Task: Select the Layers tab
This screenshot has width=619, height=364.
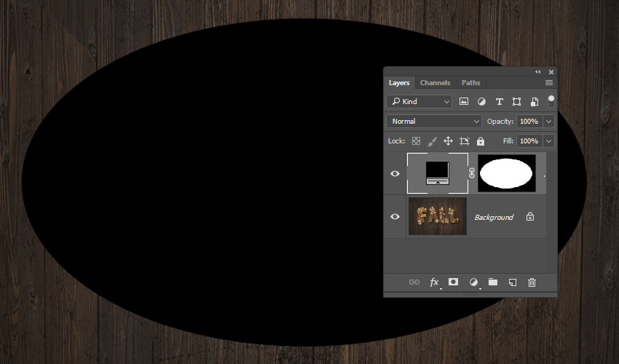Action: pyautogui.click(x=399, y=82)
